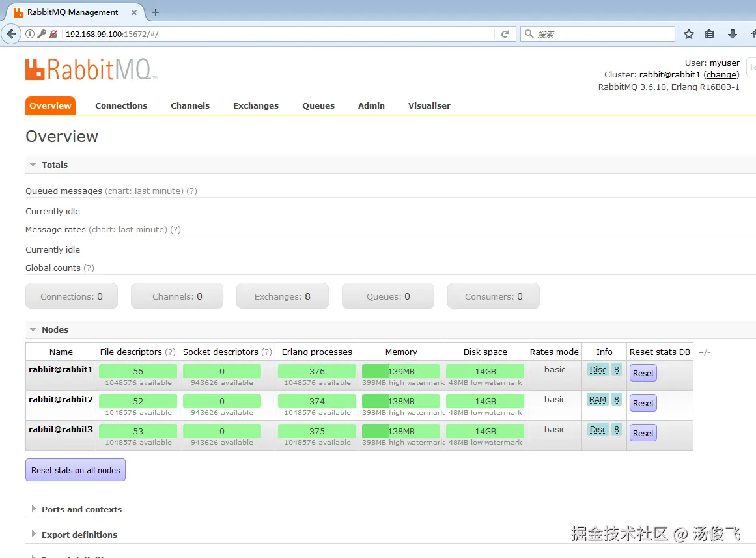756x558 pixels.
Task: Click the Exchanges: 8 count button
Action: [282, 296]
